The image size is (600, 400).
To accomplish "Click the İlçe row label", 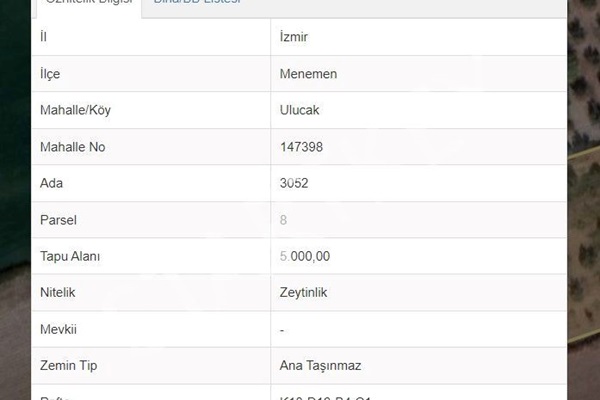I will coord(50,74).
